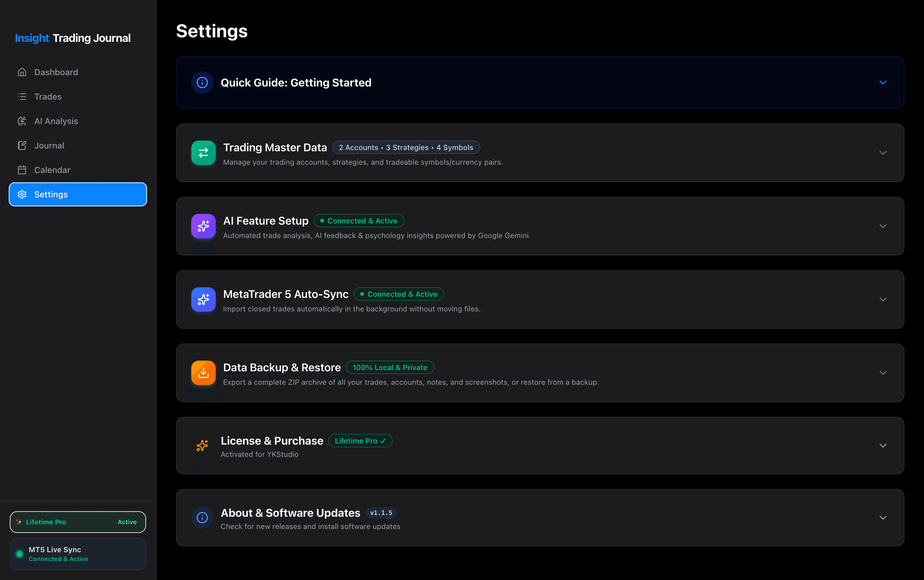Viewport: 924px width, 580px height.
Task: Click the Dashboard home icon
Action: (22, 72)
